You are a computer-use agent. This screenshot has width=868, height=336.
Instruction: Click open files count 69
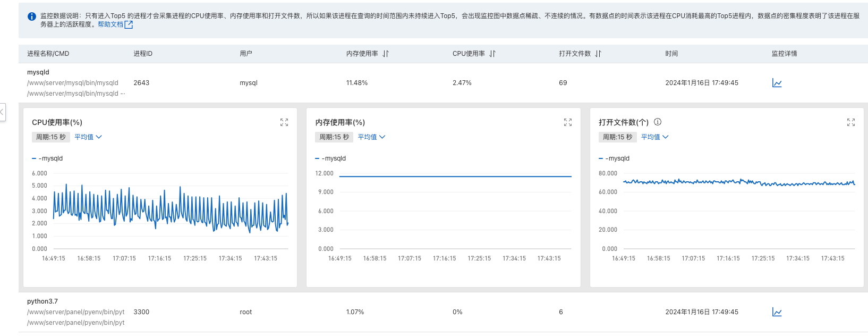click(x=563, y=83)
